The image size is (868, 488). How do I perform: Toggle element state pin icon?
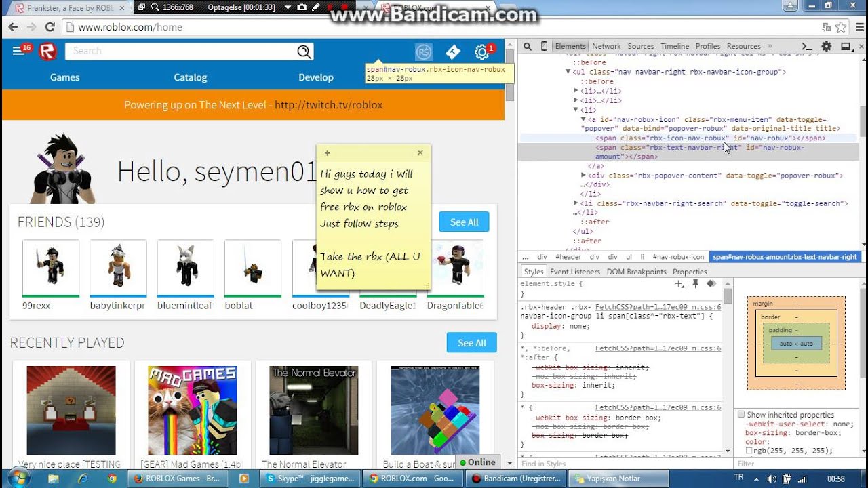coord(695,284)
